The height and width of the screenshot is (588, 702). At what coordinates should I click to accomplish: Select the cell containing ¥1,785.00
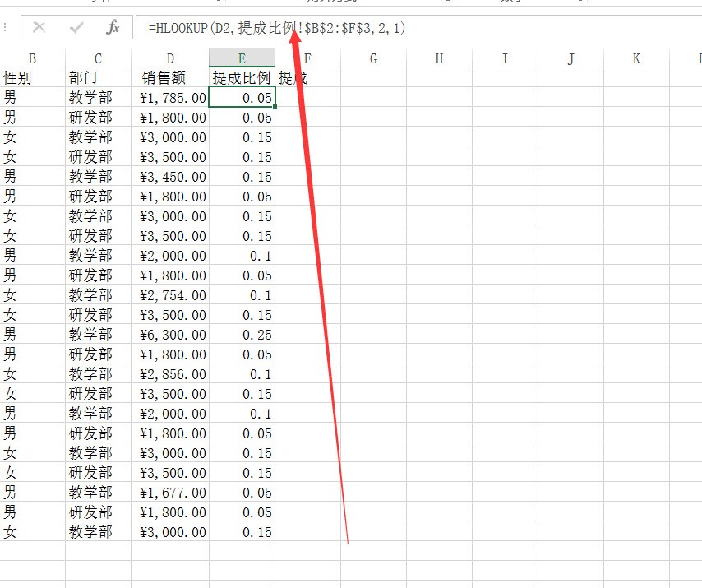pyautogui.click(x=170, y=98)
